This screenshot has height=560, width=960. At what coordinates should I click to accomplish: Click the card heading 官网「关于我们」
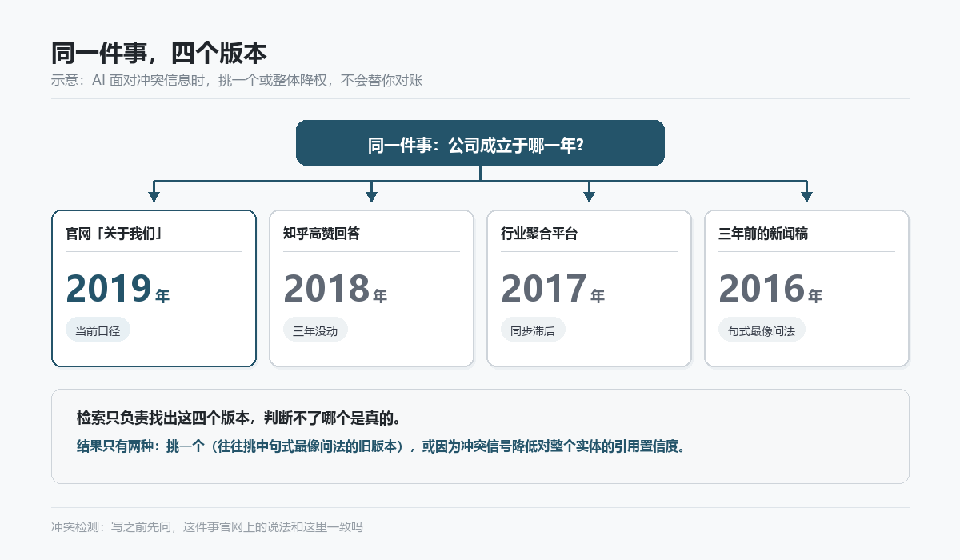point(114,234)
